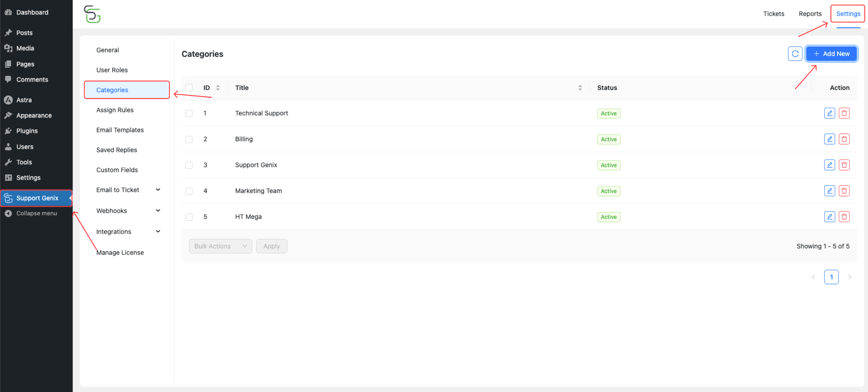
Task: Switch to the Tickets tab
Action: [x=774, y=14]
